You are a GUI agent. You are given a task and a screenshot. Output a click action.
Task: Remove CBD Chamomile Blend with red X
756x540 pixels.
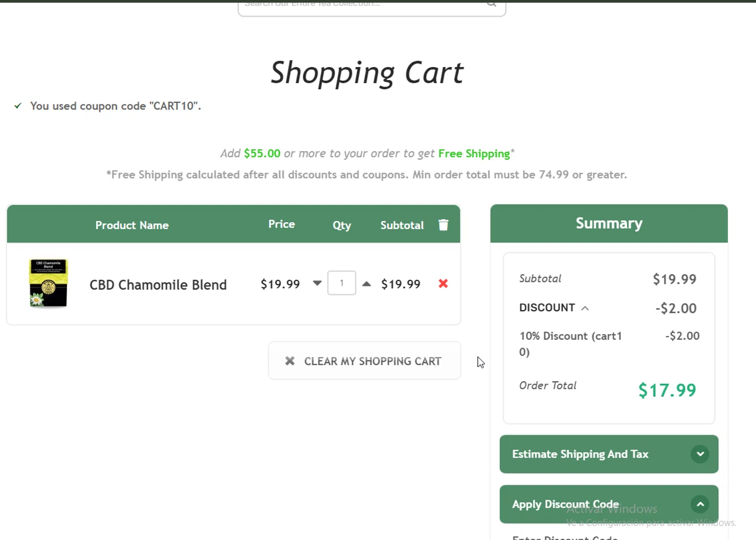click(443, 283)
